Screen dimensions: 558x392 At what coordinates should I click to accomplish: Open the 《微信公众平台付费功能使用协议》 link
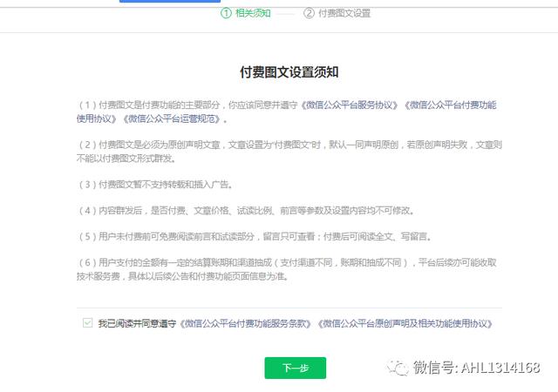[x=451, y=105]
